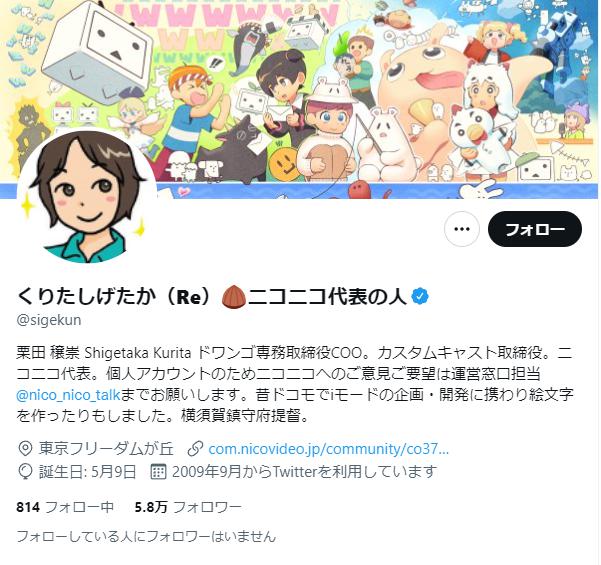Click the calendar joined-date icon
601x565 pixels.
(158, 472)
